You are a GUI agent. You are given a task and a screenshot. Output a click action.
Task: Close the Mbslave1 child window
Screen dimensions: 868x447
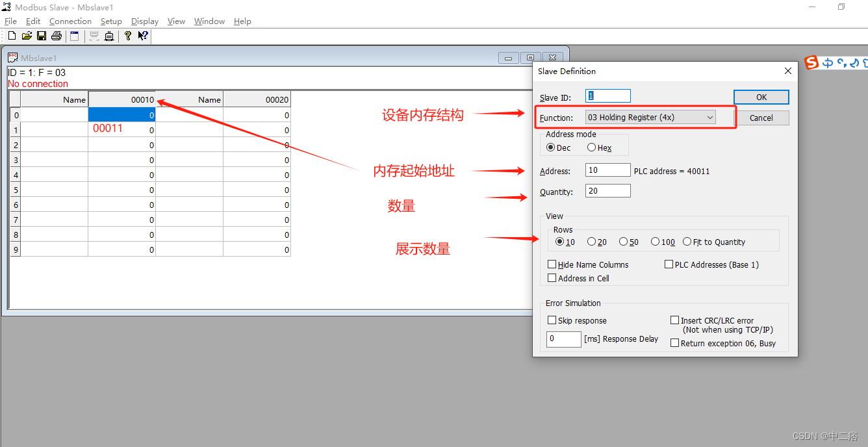tap(553, 58)
